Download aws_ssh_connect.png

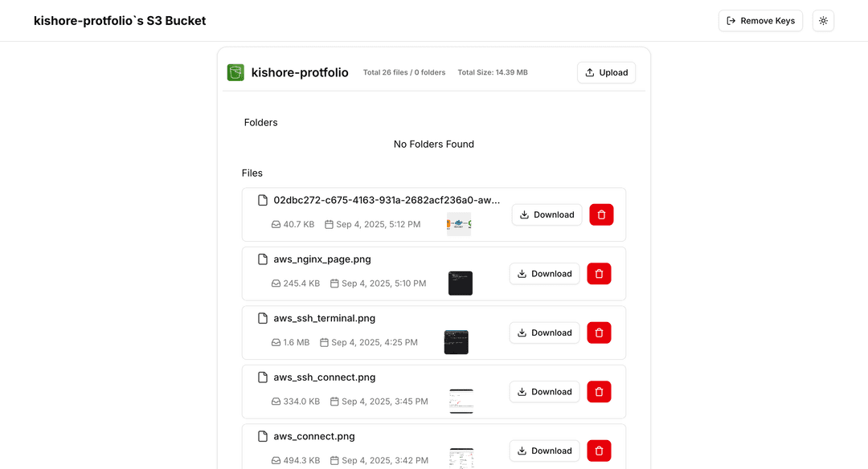point(544,392)
